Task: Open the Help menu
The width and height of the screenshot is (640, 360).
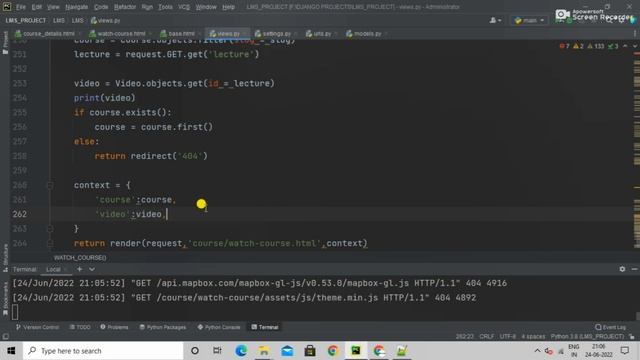Action: point(228,7)
